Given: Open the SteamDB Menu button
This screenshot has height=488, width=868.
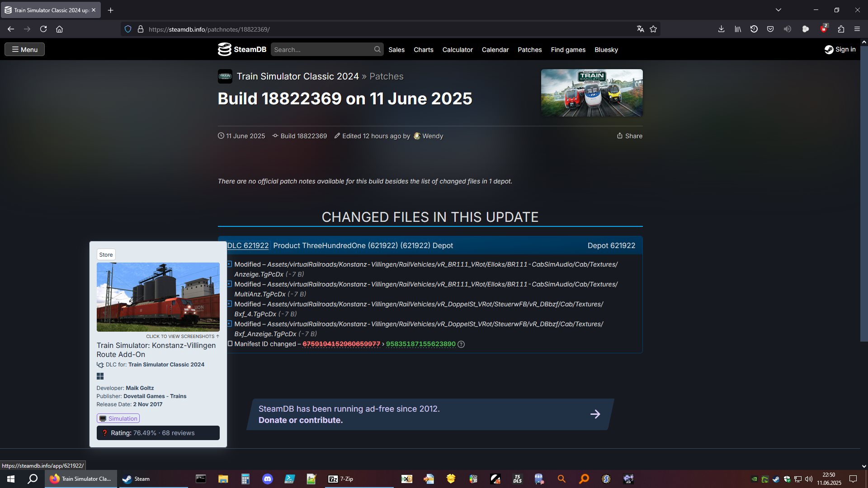Looking at the screenshot, I should (24, 49).
